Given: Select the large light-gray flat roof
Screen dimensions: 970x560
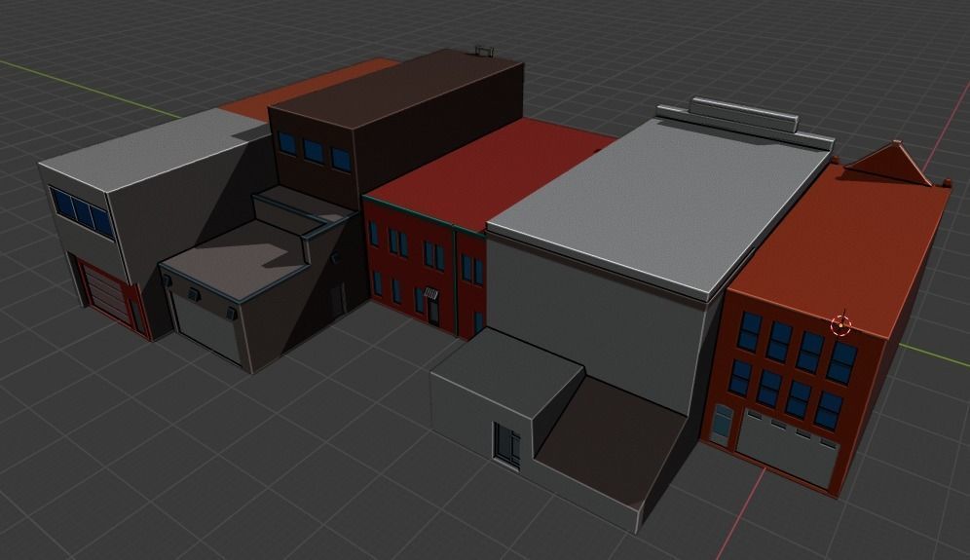Looking at the screenshot, I should [x=658, y=205].
